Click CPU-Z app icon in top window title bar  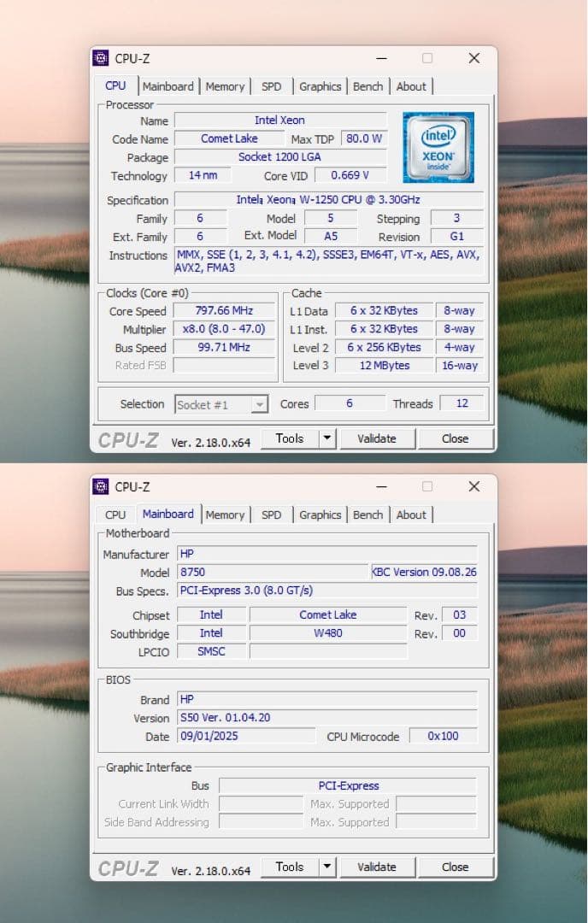click(x=101, y=58)
